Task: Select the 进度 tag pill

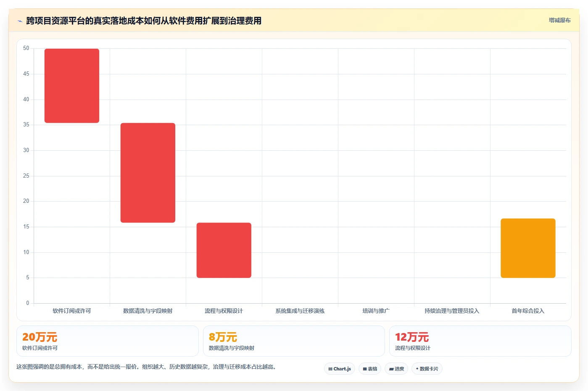Action: [x=396, y=369]
